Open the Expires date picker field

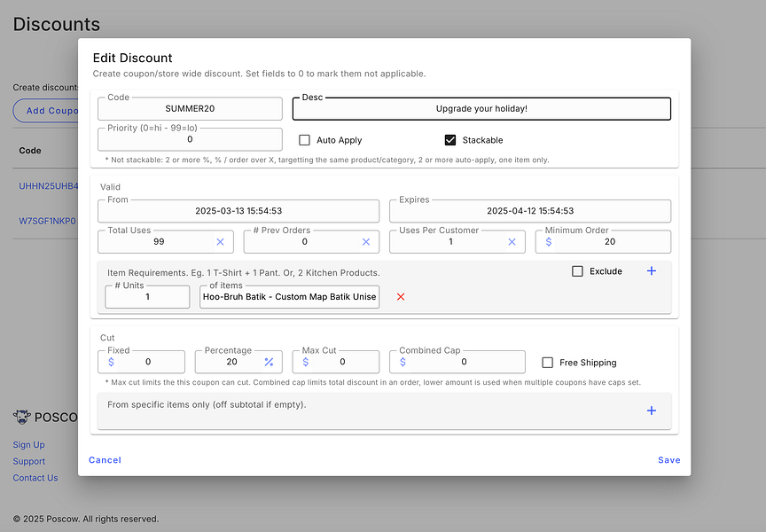529,211
